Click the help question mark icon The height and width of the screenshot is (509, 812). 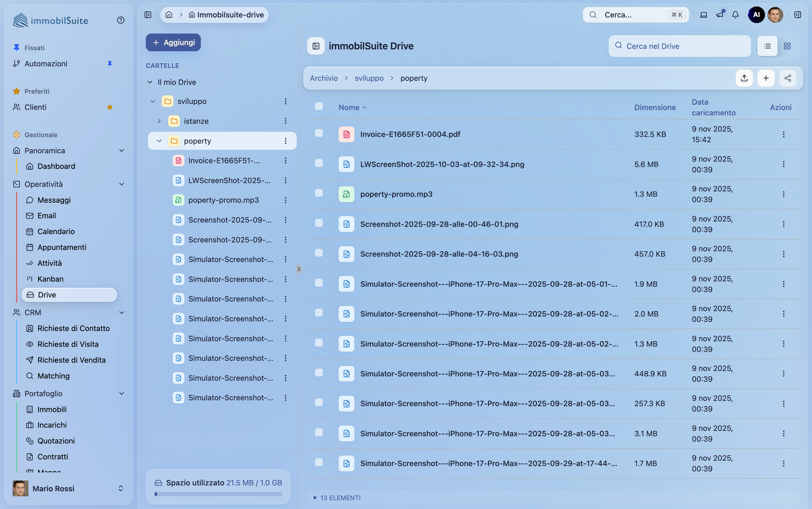pyautogui.click(x=121, y=20)
